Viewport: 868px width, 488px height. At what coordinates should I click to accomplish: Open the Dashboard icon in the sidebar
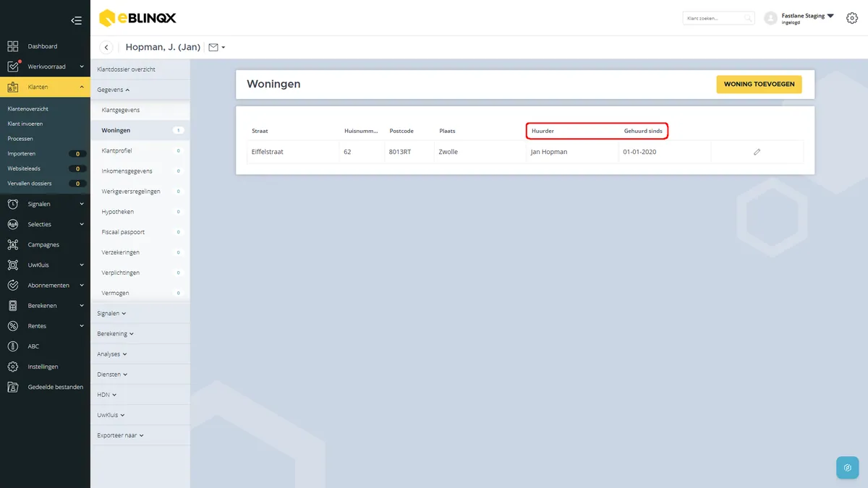[x=13, y=46]
